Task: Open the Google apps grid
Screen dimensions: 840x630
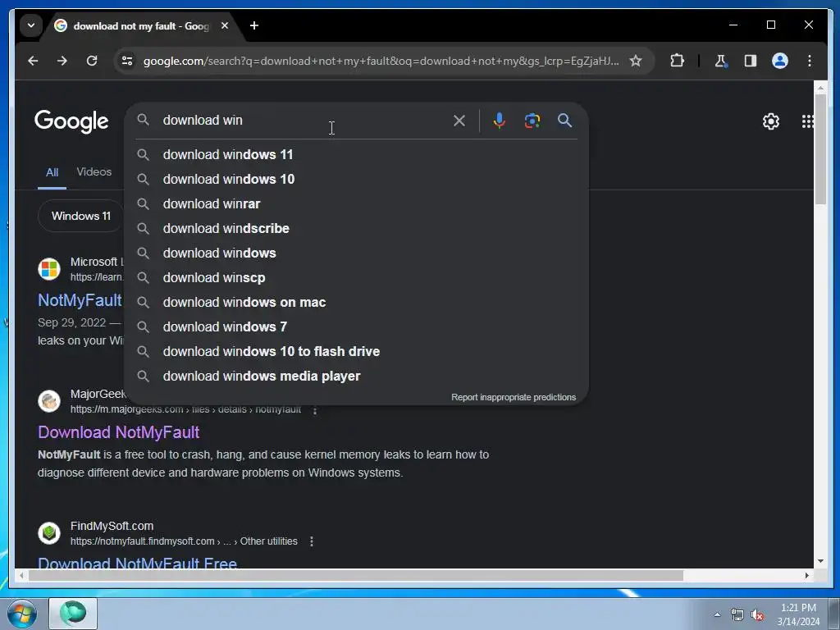Action: 807,121
